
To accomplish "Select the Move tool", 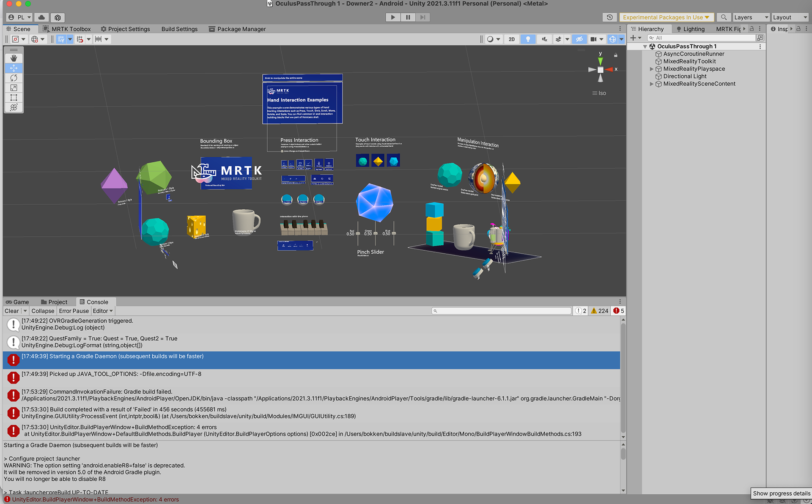I will pos(14,68).
